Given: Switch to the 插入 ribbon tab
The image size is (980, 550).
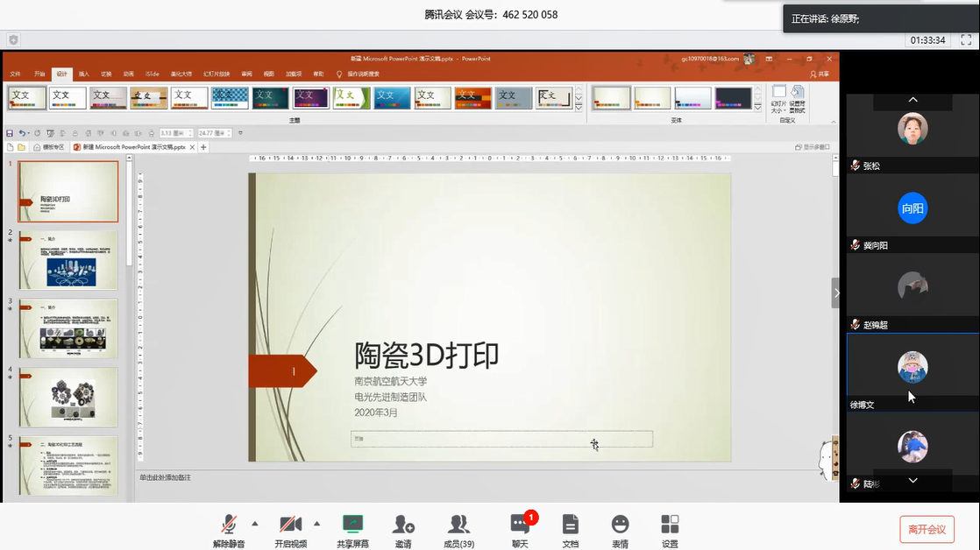Looking at the screenshot, I should coord(84,74).
